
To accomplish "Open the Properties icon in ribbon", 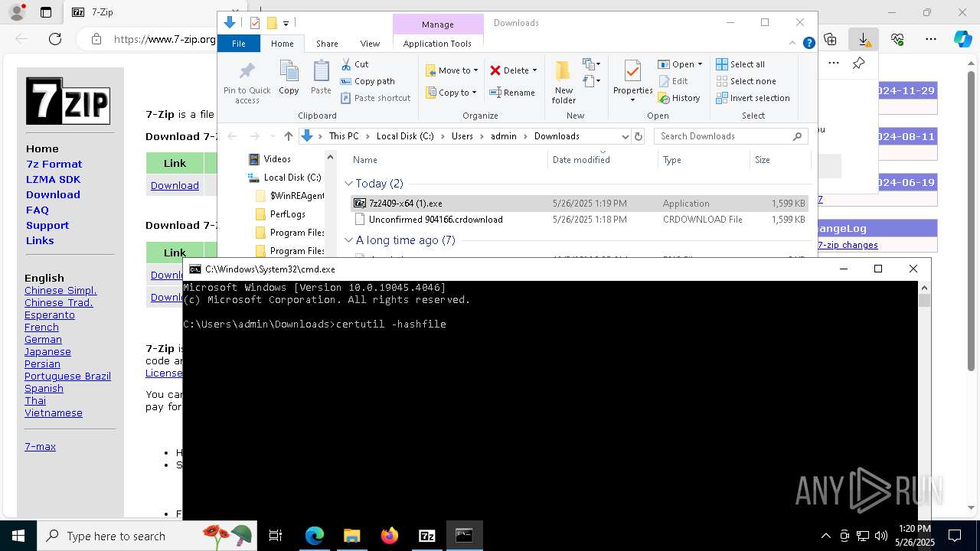I will [632, 72].
